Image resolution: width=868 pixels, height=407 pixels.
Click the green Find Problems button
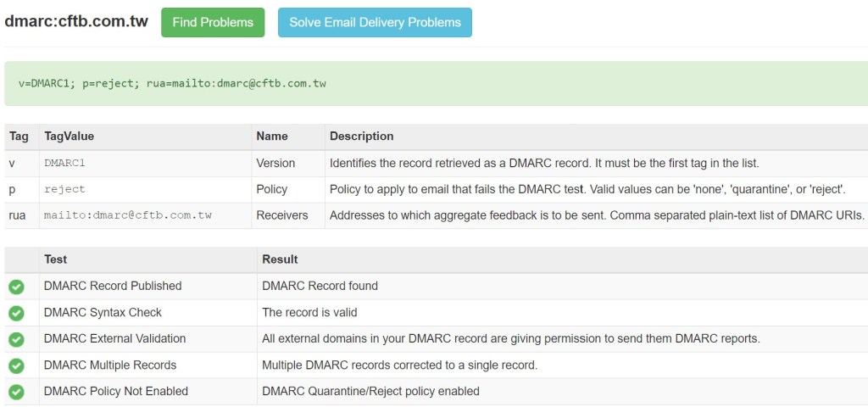click(213, 23)
